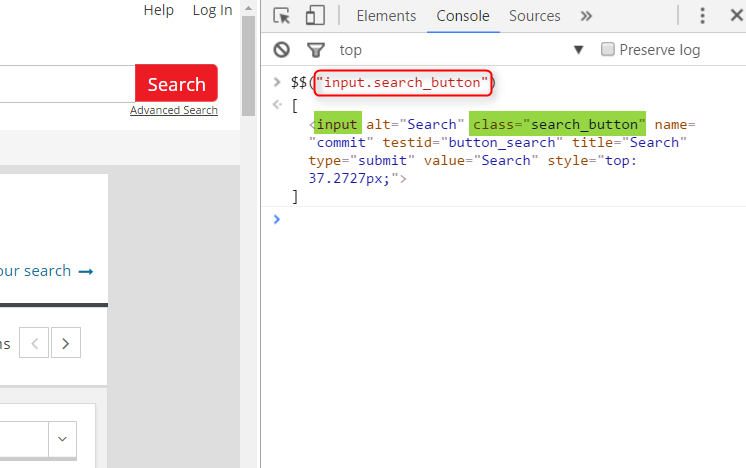Open the top execution context dropdown

click(461, 50)
